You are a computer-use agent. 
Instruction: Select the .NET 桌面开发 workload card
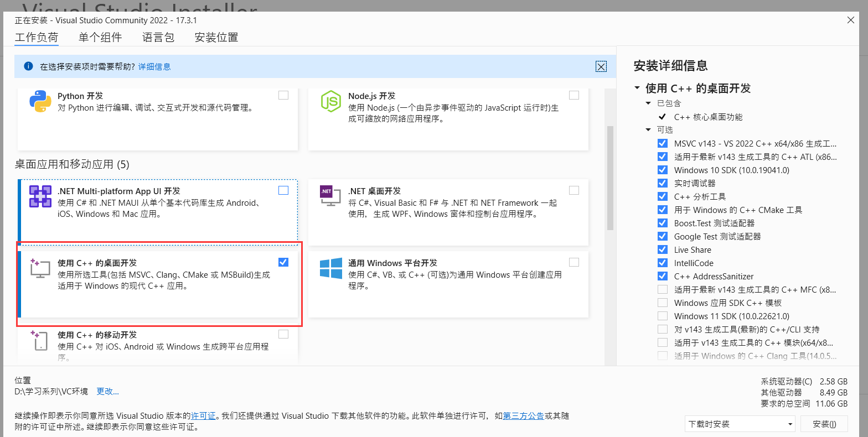[x=448, y=212]
